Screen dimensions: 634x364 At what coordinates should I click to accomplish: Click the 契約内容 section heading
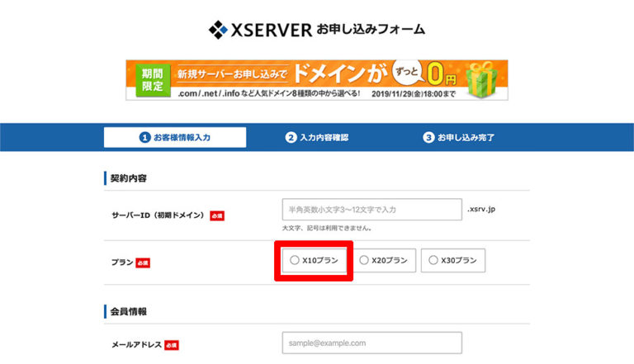point(129,178)
